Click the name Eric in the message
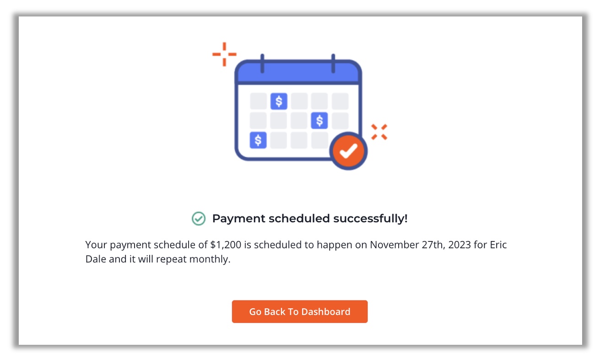This screenshot has height=364, width=605. (x=498, y=245)
